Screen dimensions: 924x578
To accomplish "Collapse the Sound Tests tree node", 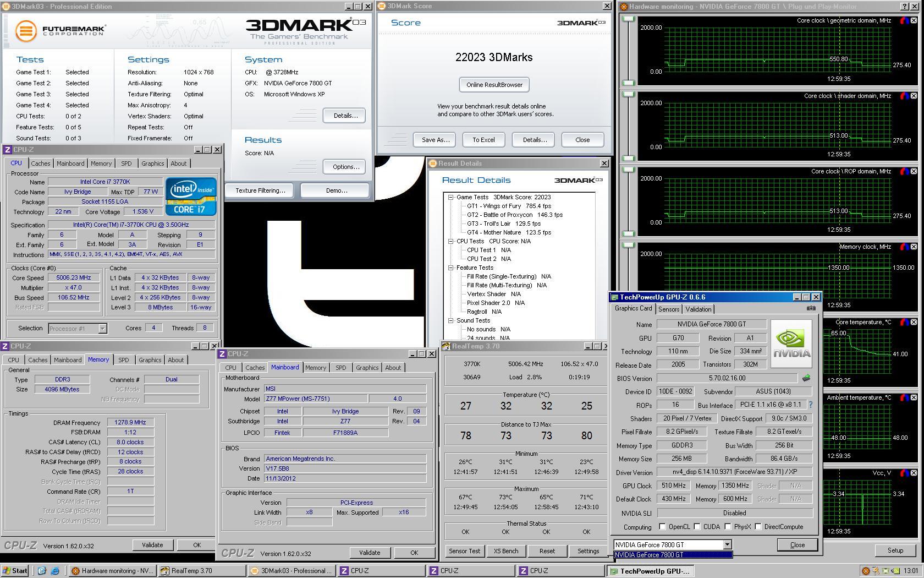I will pyautogui.click(x=450, y=320).
